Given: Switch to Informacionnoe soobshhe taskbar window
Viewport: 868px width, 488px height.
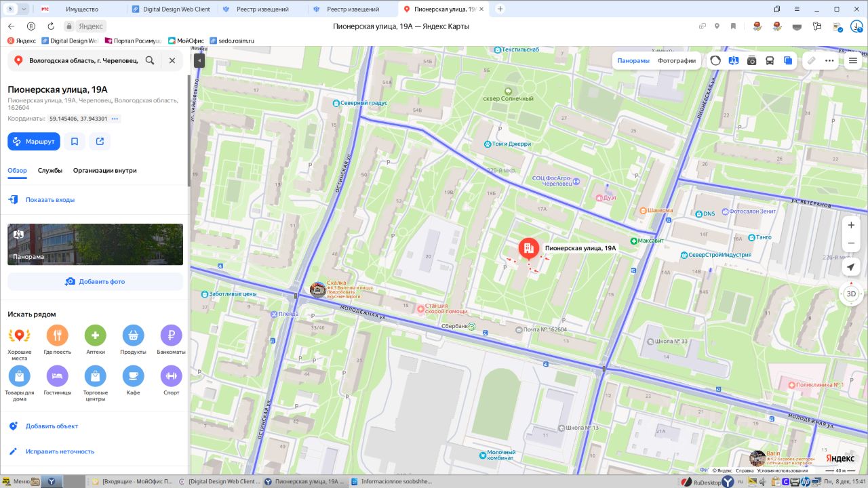Looking at the screenshot, I should click(x=392, y=481).
